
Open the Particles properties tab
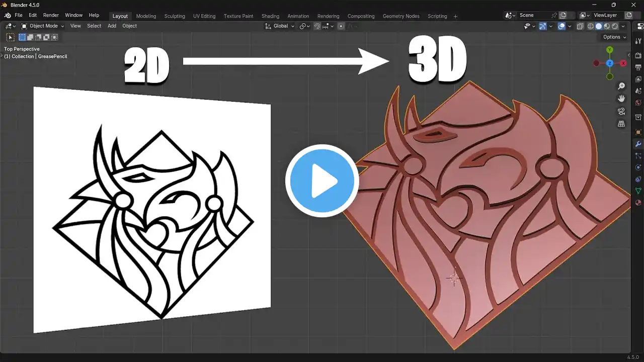[x=638, y=156]
